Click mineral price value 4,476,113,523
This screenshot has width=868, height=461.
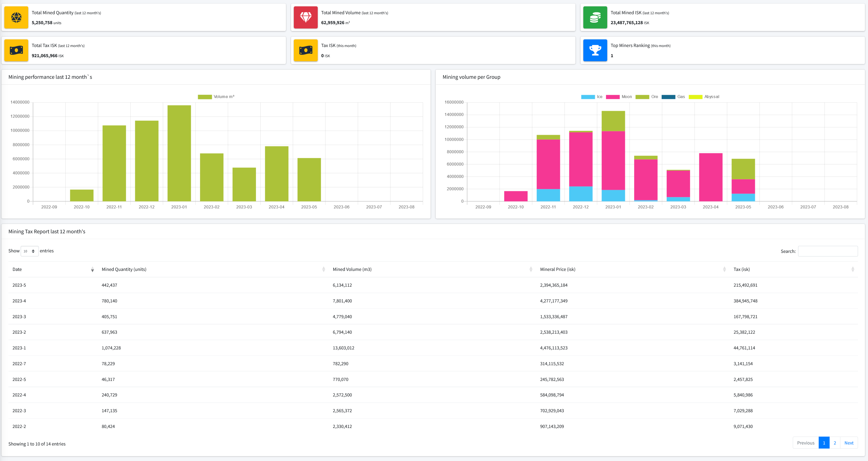click(554, 348)
